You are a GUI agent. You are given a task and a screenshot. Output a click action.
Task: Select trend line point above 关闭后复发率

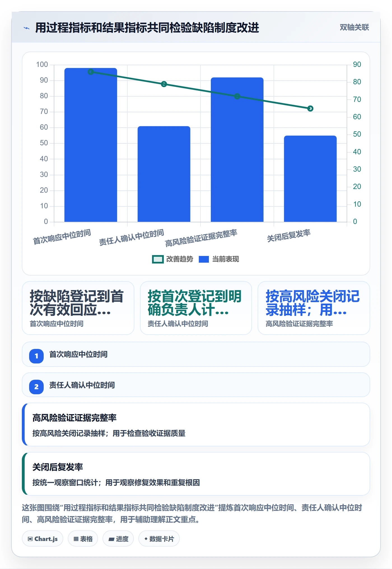[x=310, y=108]
